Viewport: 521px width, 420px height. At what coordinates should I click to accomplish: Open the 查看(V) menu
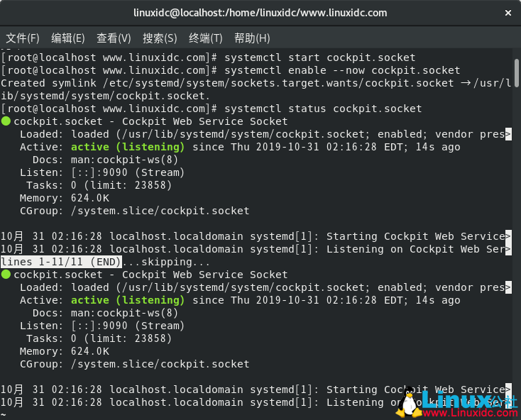point(114,38)
